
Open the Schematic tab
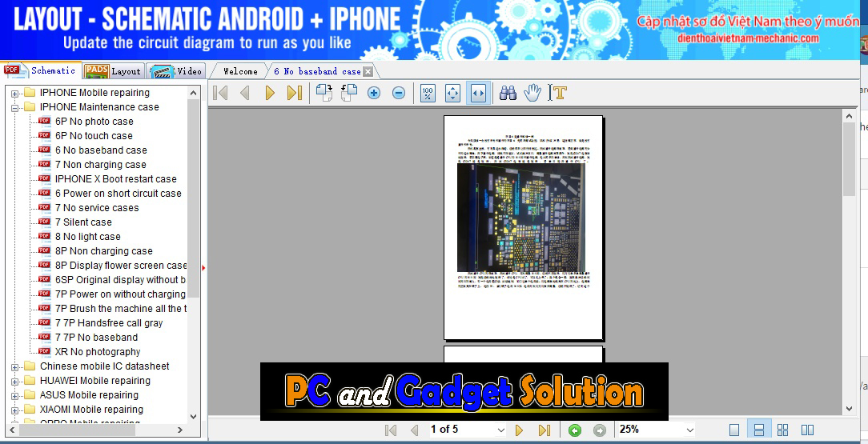40,70
